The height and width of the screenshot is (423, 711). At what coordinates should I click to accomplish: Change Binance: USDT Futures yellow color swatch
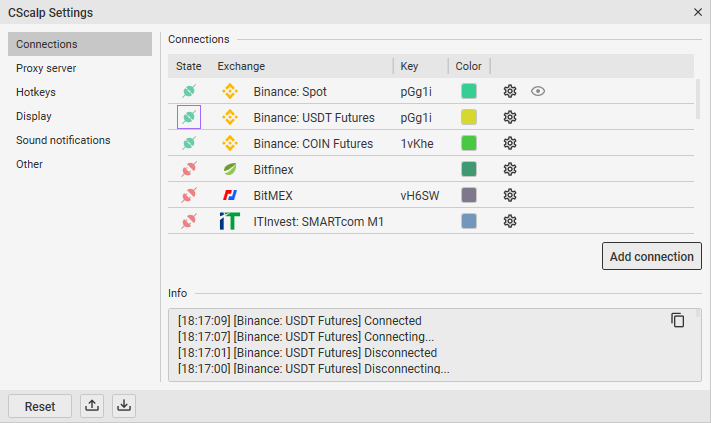click(x=469, y=117)
